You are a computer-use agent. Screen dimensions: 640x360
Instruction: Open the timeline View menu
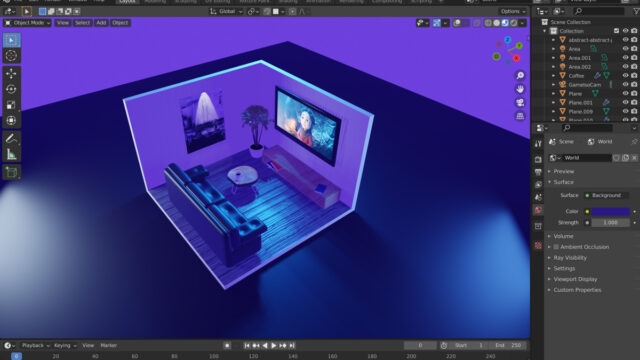[88, 345]
